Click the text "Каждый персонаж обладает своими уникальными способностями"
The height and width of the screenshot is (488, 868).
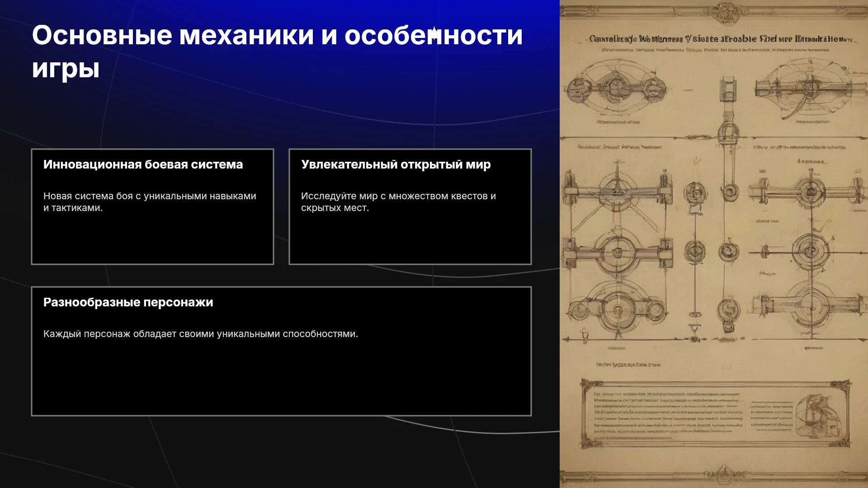click(200, 334)
